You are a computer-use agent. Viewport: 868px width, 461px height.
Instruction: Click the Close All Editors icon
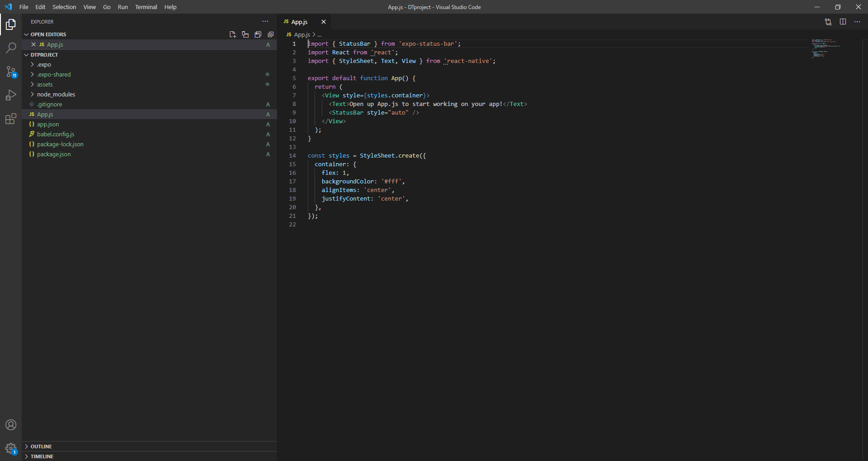coord(271,34)
